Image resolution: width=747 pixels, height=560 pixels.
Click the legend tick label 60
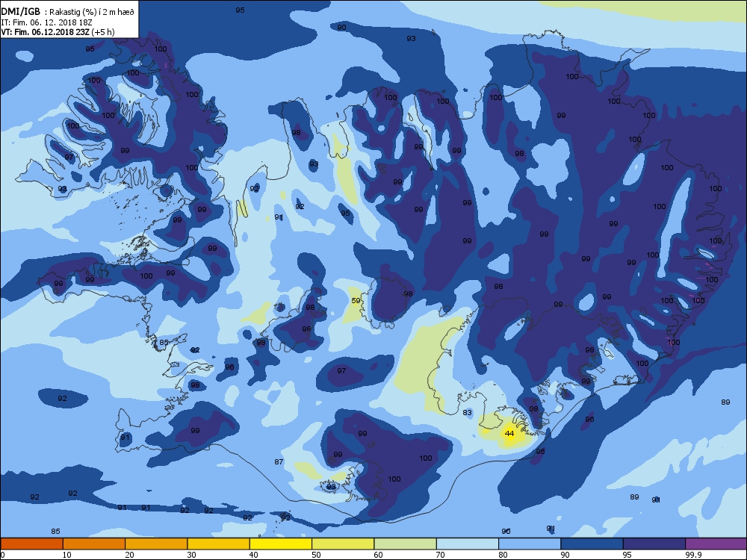(x=378, y=555)
